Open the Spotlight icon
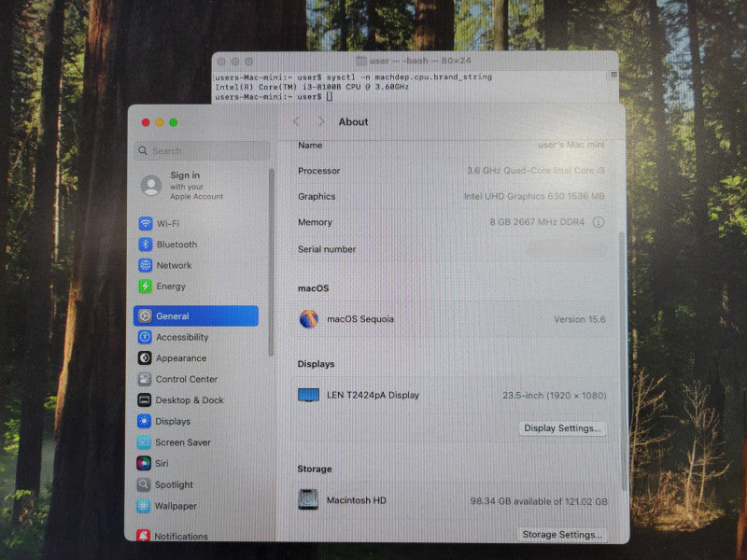Viewport: 747px width, 560px height. [x=144, y=484]
